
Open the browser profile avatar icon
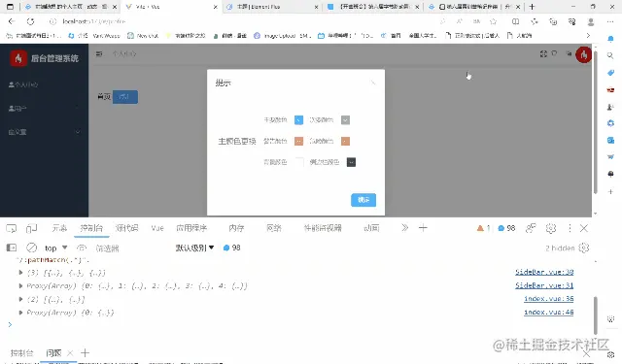click(x=591, y=21)
